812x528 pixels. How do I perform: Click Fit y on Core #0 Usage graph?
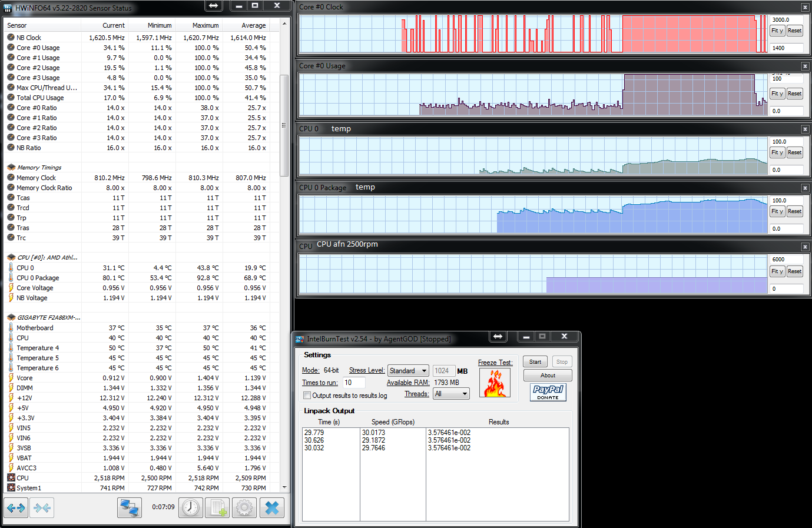click(x=777, y=94)
